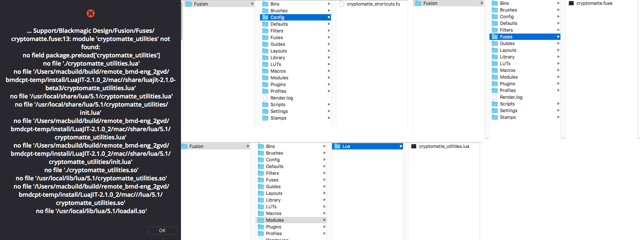Select Settings folder in cryptomatte_shortcuts.fu window
This screenshot has width=644, height=240.
click(x=296, y=111)
